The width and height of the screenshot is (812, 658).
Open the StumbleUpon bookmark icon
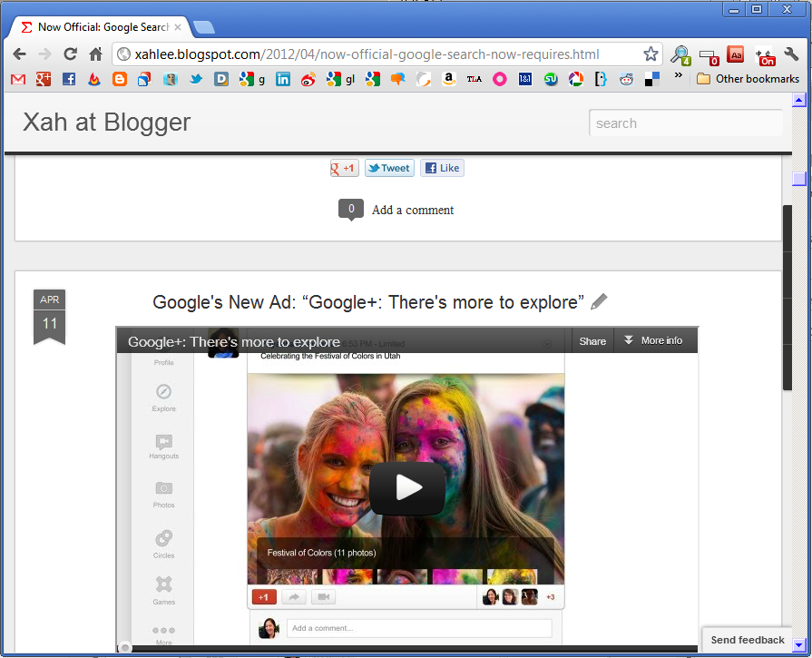coord(551,79)
